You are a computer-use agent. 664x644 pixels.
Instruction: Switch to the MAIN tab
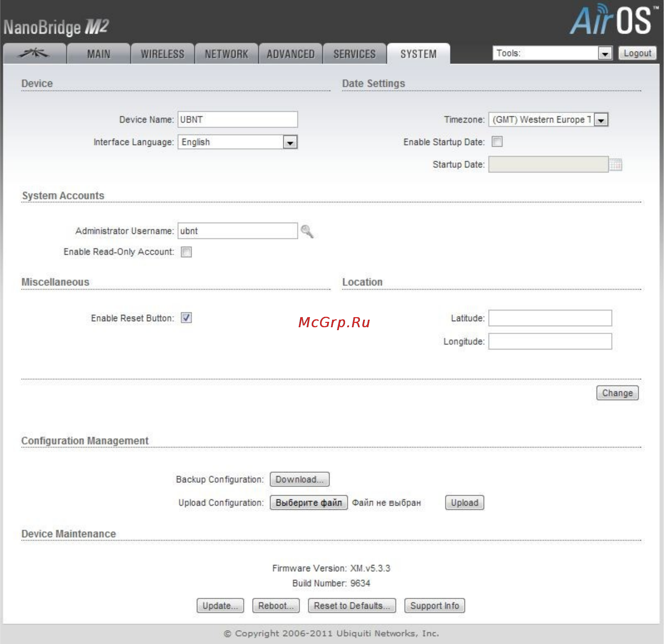(x=98, y=54)
